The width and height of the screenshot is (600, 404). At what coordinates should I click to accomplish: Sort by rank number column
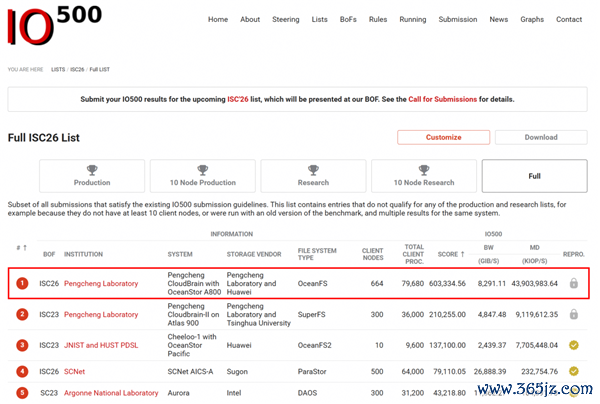[x=21, y=248]
